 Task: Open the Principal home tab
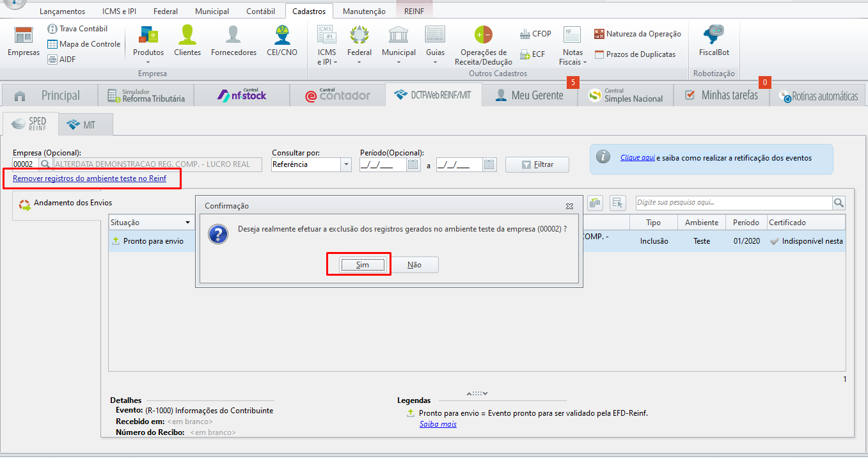(50, 95)
